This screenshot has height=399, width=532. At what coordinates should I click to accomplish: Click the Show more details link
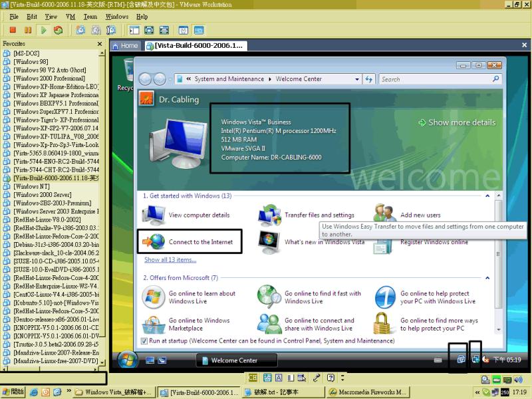tap(457, 122)
